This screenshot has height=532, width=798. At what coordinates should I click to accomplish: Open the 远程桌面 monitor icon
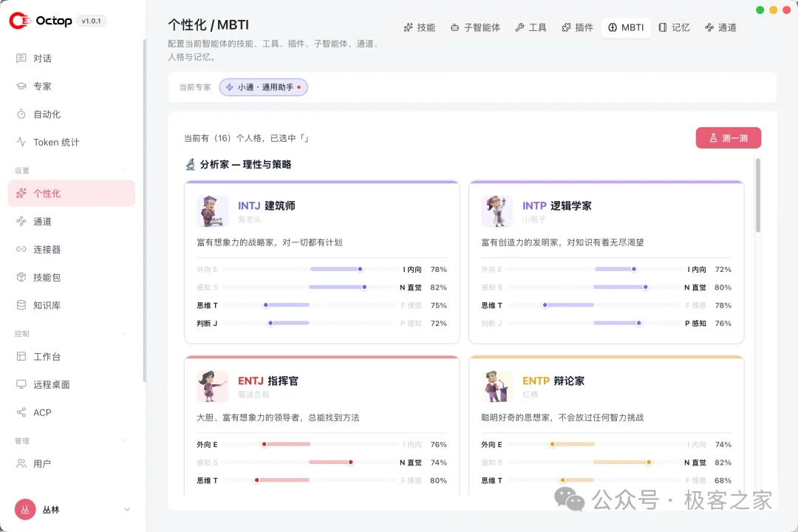(x=21, y=384)
